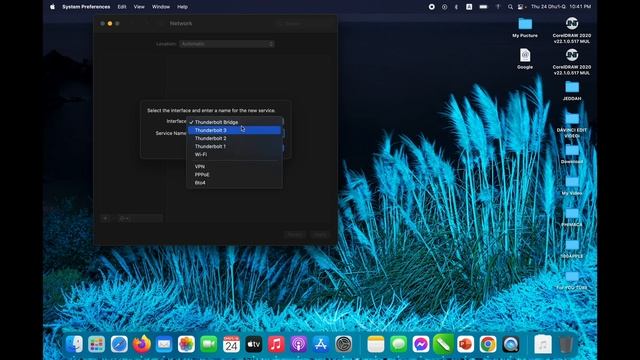Open Podcasts from the Dock
Image resolution: width=640 pixels, height=360 pixels.
click(298, 344)
